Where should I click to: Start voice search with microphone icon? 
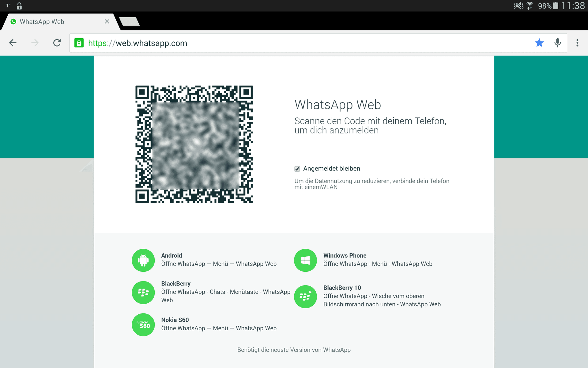tap(558, 43)
